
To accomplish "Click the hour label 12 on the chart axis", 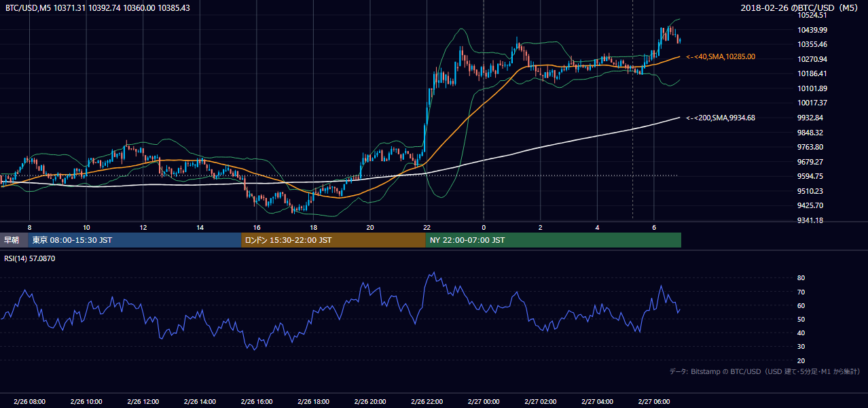I will [143, 226].
